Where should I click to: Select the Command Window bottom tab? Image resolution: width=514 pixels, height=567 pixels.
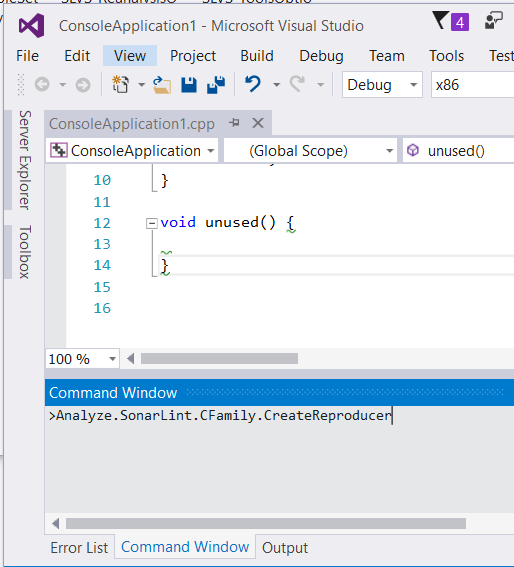pyautogui.click(x=185, y=547)
